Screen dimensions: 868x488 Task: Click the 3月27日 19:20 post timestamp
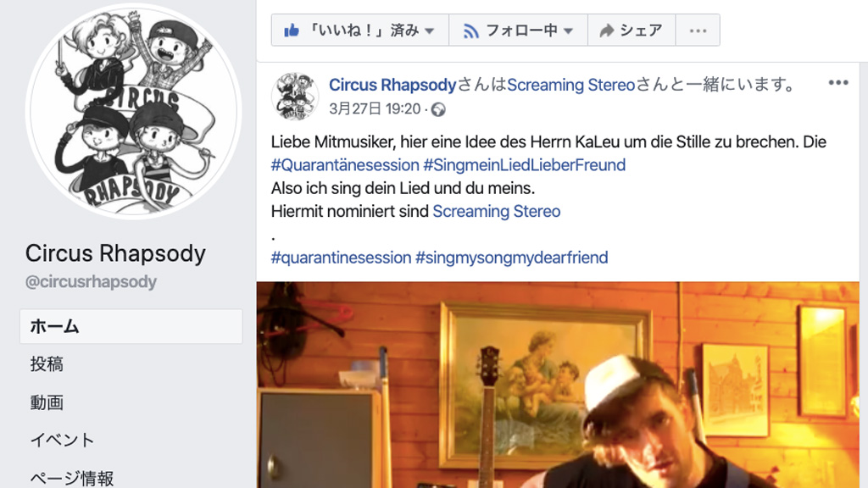click(x=375, y=109)
